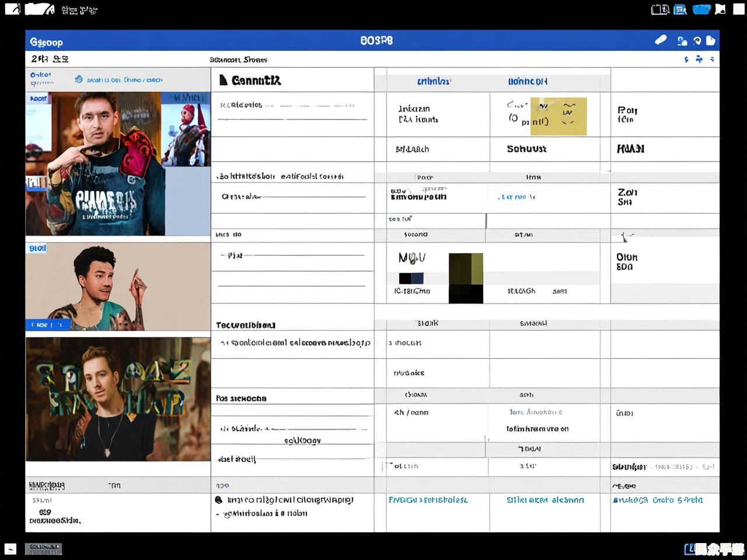Open the first teal link in bottom row
Image resolution: width=747 pixels, height=560 pixels.
428,500
